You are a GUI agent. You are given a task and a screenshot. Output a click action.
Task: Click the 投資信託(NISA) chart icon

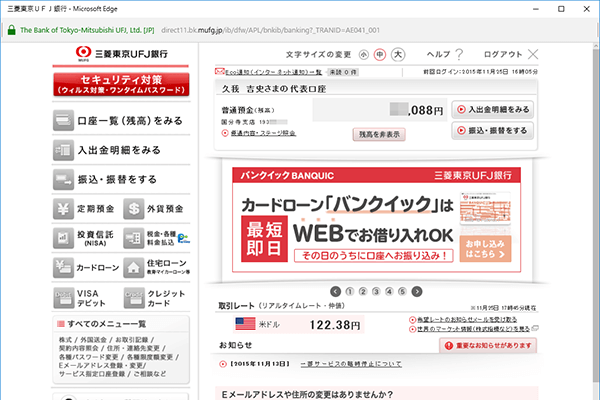63,238
